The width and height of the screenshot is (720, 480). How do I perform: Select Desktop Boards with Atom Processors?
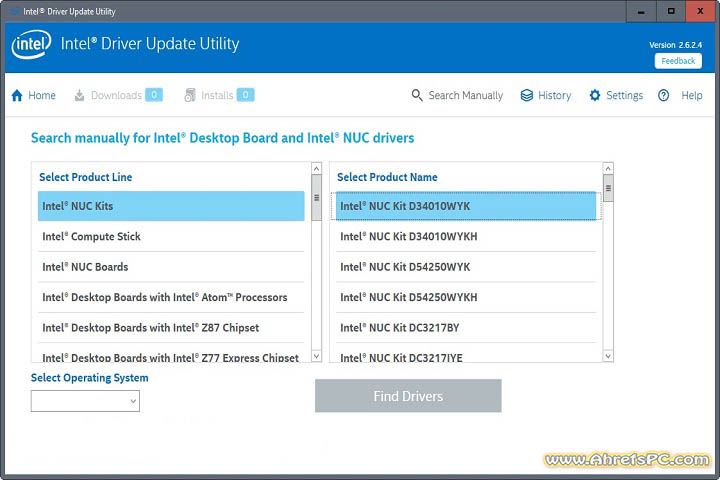(171, 297)
